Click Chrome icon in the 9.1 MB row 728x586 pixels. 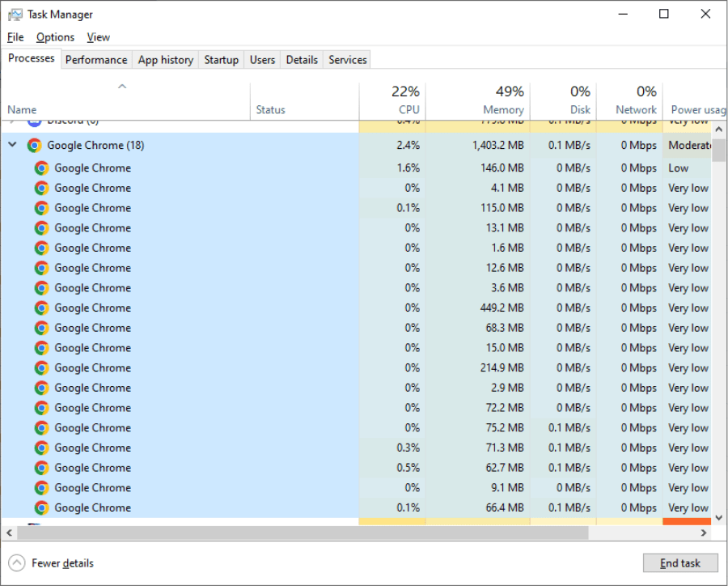click(41, 487)
